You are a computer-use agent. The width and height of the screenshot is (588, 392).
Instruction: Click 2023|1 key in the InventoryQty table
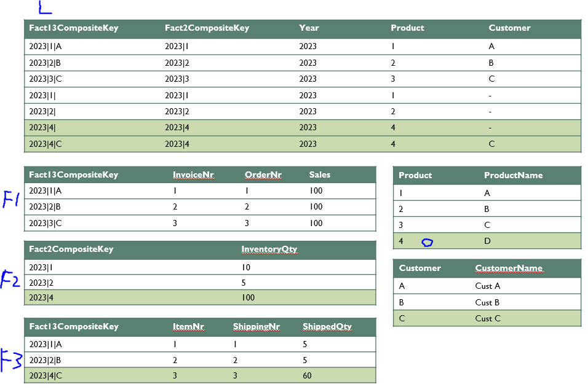pos(41,268)
